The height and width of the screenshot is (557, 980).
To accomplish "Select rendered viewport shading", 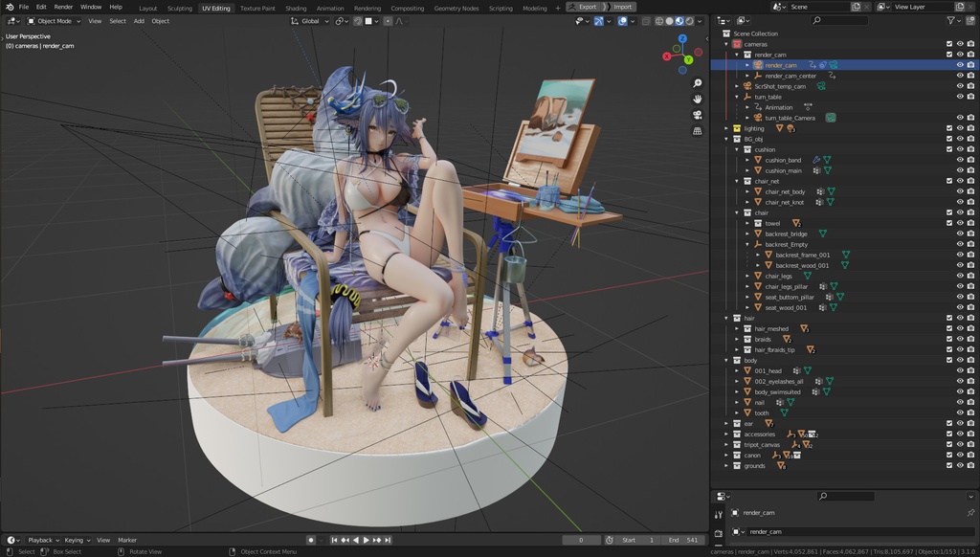I will 689,21.
